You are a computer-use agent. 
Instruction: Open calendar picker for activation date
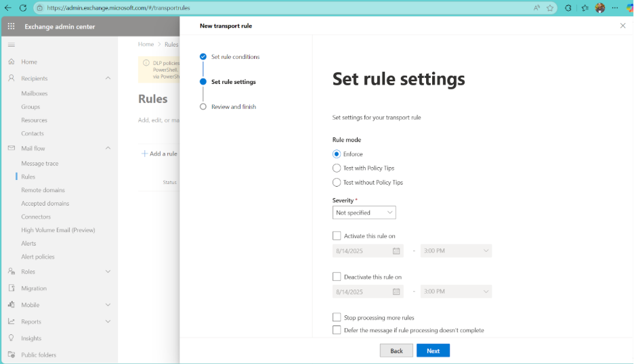pos(396,251)
